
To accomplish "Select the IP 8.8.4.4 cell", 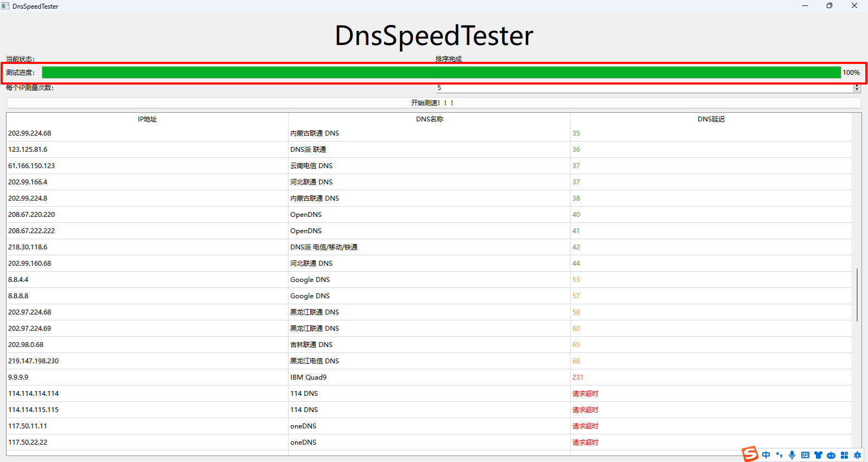I will (147, 279).
